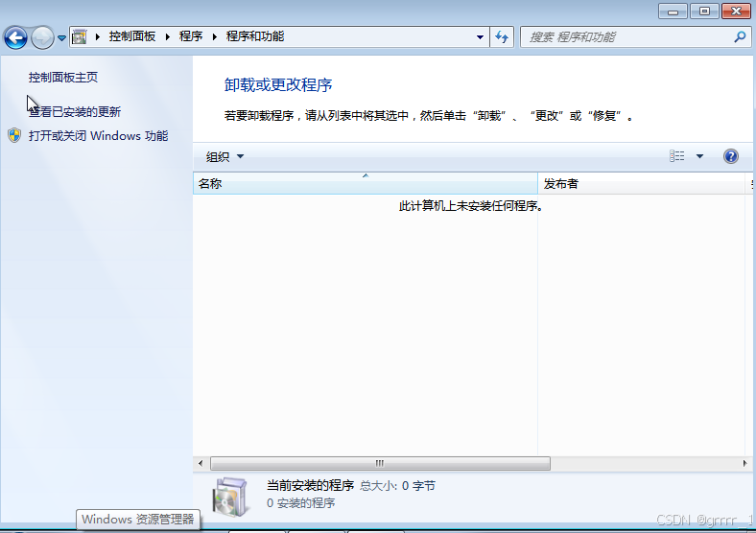Open the address bar history dropdown
The height and width of the screenshot is (533, 756).
click(x=480, y=37)
